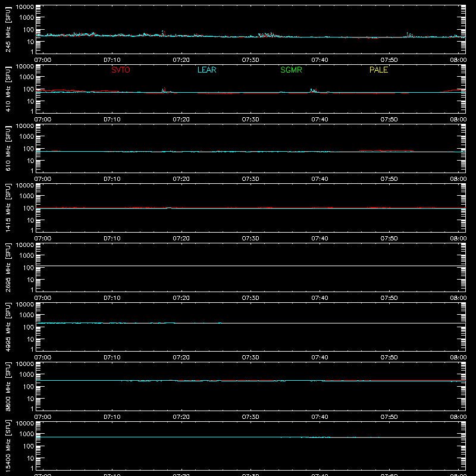This screenshot has height=476, width=476.
Task: Click the burst spike near 07:53 at 245 MHz
Action: [409, 35]
